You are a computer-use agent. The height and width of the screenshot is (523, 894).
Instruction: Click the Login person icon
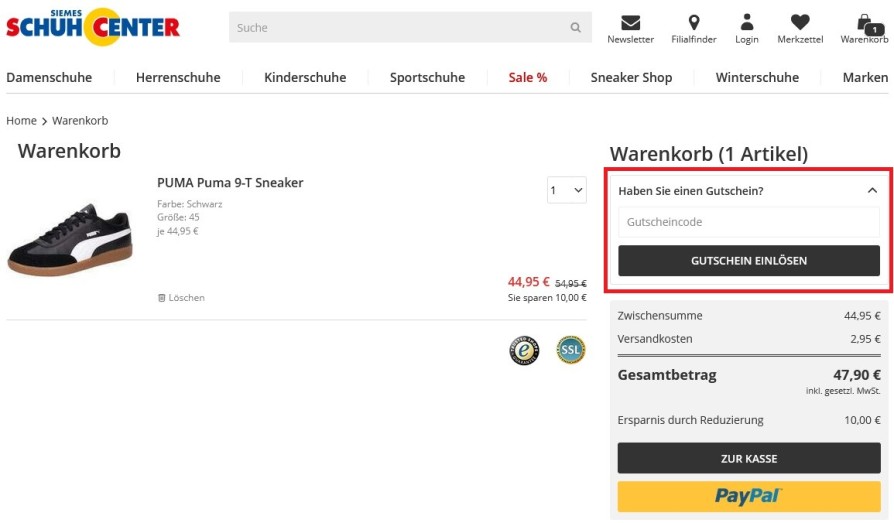[747, 23]
